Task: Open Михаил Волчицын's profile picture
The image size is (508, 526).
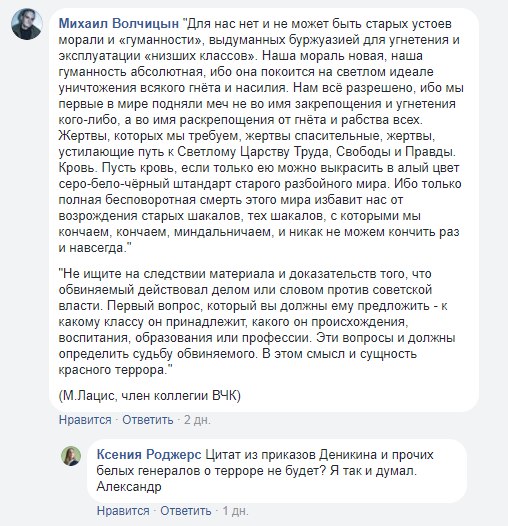Action: [27, 24]
